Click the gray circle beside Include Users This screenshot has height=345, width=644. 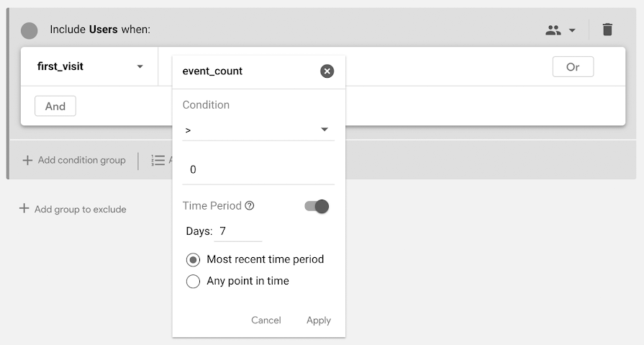point(30,30)
